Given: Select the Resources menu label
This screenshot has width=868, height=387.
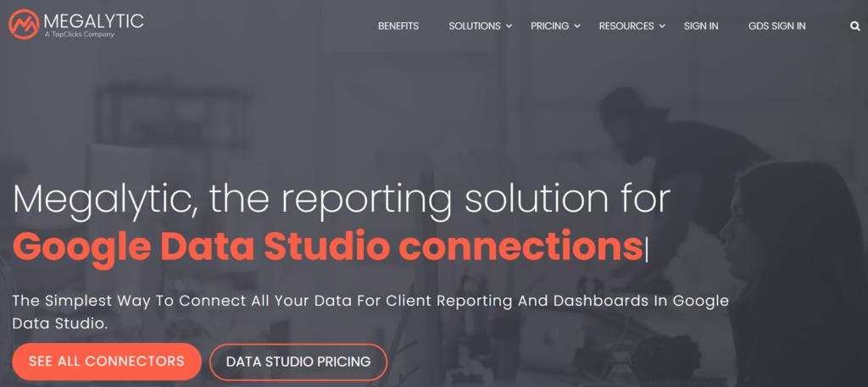Looking at the screenshot, I should point(626,26).
